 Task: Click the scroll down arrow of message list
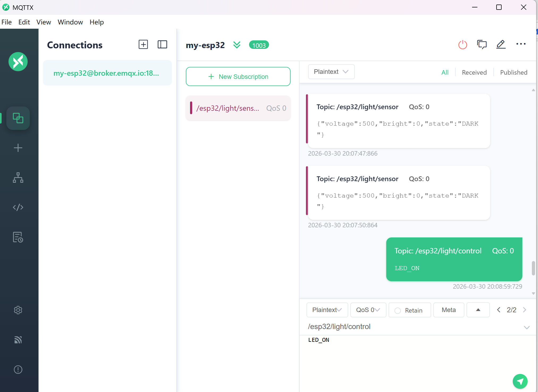[533, 293]
